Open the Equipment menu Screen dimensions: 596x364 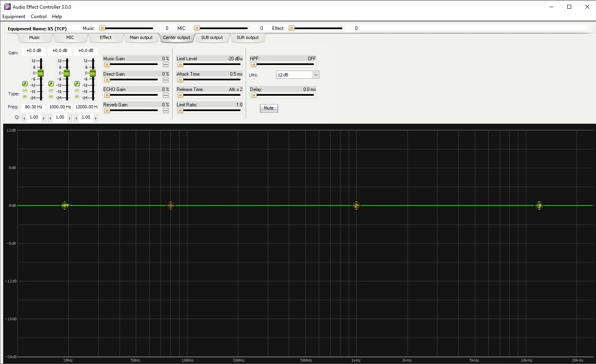point(14,17)
